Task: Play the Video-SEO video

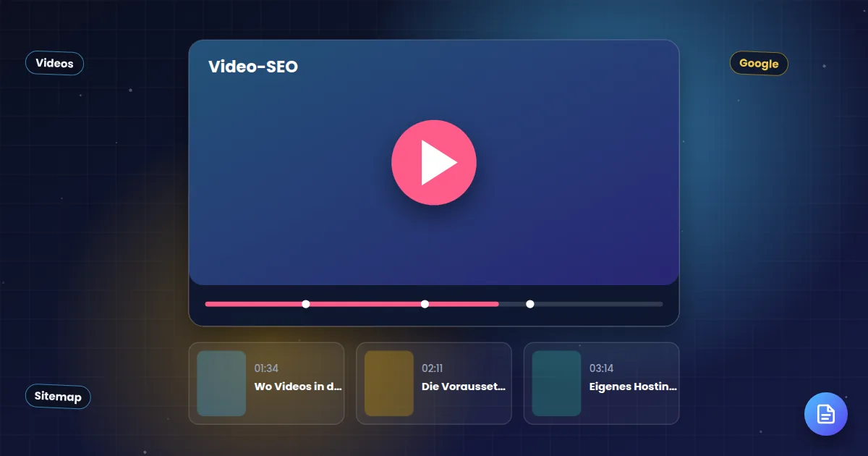Action: 434,163
